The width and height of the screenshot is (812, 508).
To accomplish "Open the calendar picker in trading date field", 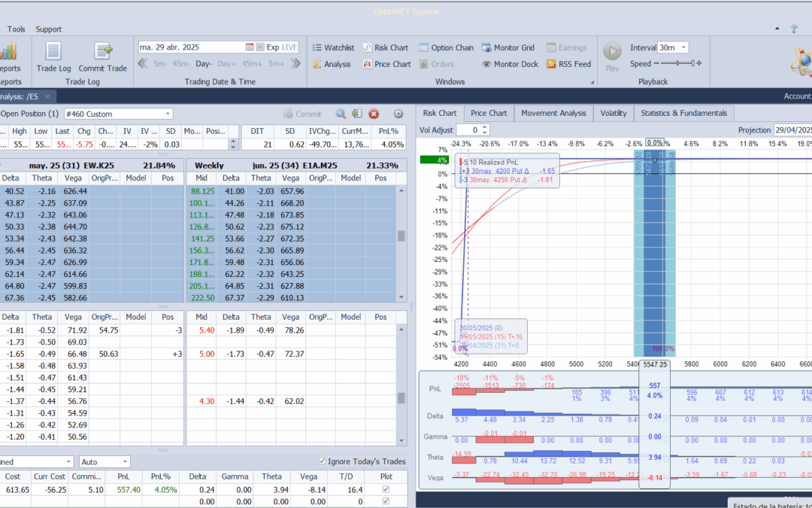I will (250, 47).
